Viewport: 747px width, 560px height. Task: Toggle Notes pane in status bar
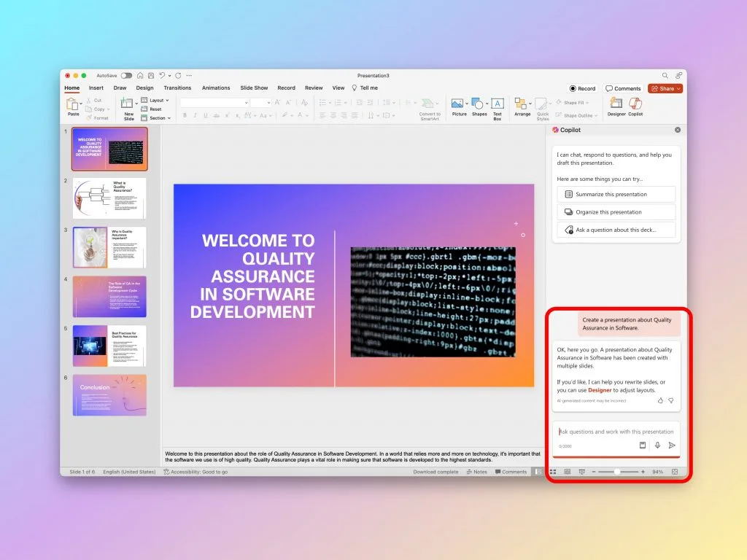(477, 472)
